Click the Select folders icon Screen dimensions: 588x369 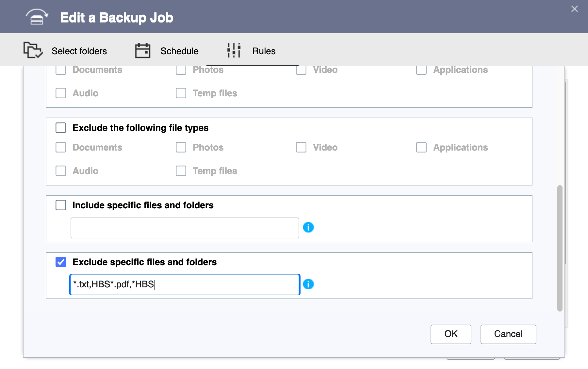point(33,50)
